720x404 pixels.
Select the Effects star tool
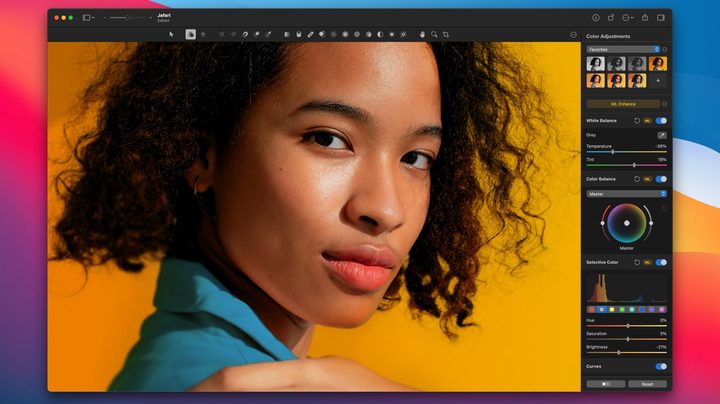203,34
